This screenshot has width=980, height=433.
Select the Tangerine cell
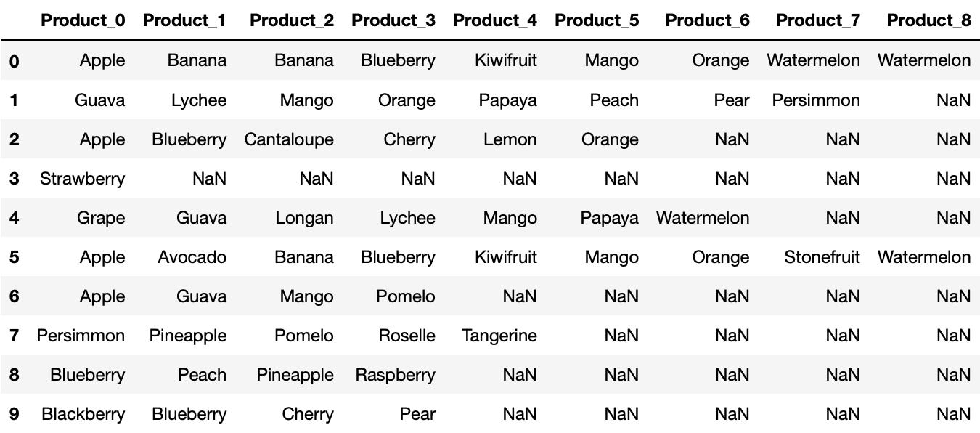pos(499,336)
